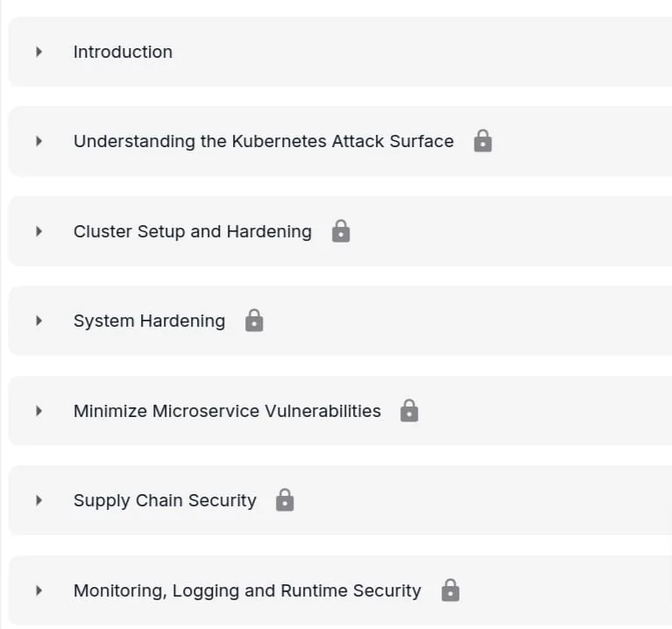Click the lock icon beside Understanding the Kubernetes Attack Surface
672x629 pixels.
point(483,141)
